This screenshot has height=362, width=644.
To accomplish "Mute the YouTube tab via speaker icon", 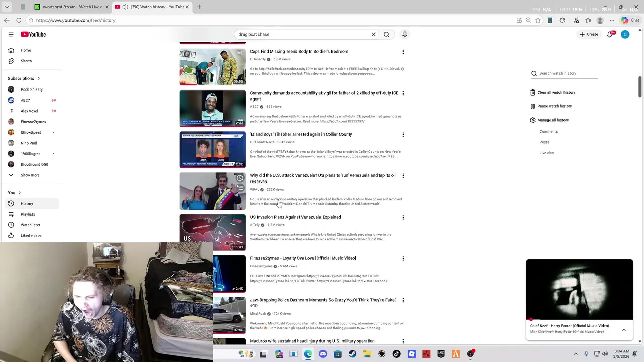I will (x=124, y=7).
